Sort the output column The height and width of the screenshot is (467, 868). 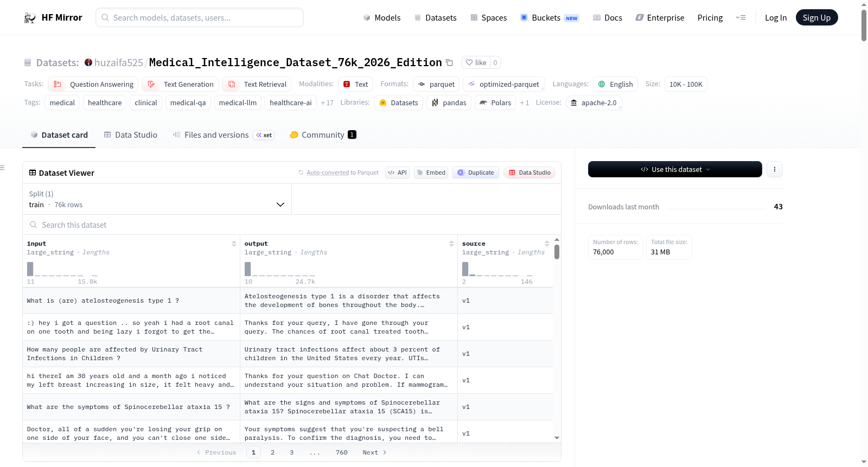[451, 244]
